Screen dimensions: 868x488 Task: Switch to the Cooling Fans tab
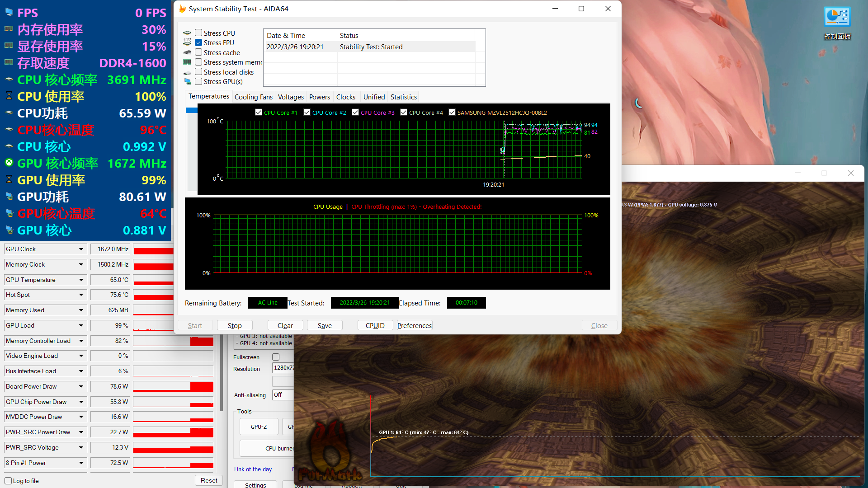coord(254,97)
